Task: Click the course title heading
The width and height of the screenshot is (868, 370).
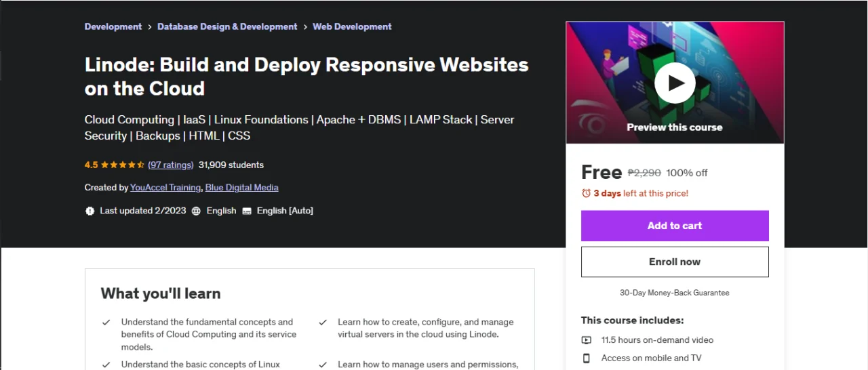Action: click(x=307, y=77)
